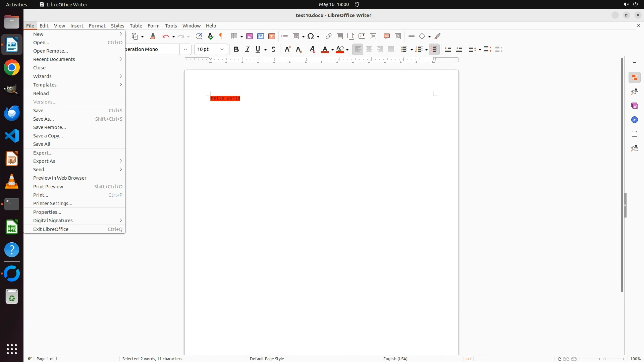
Task: Toggle formatting marks (pilcrow)
Action: [221, 36]
